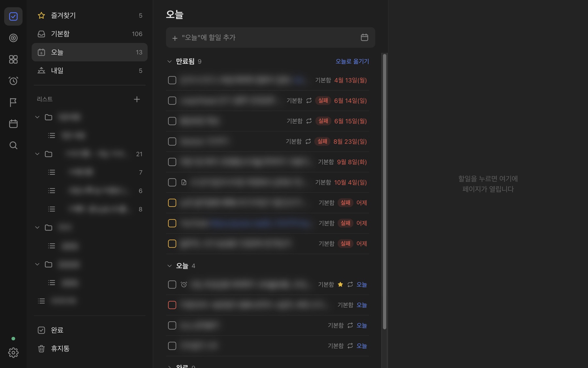Open the search magnifier icon
The width and height of the screenshot is (588, 368).
[13, 145]
